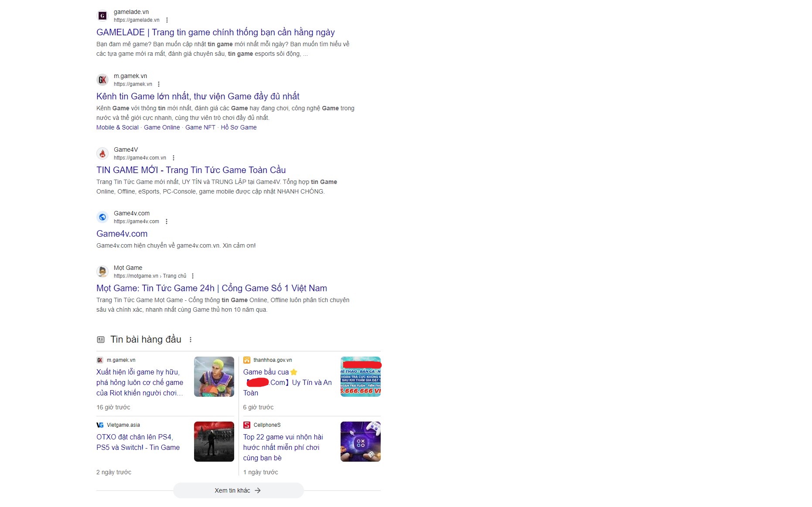Click the CellphoneS source icon
This screenshot has width=812, height=507.
247,425
